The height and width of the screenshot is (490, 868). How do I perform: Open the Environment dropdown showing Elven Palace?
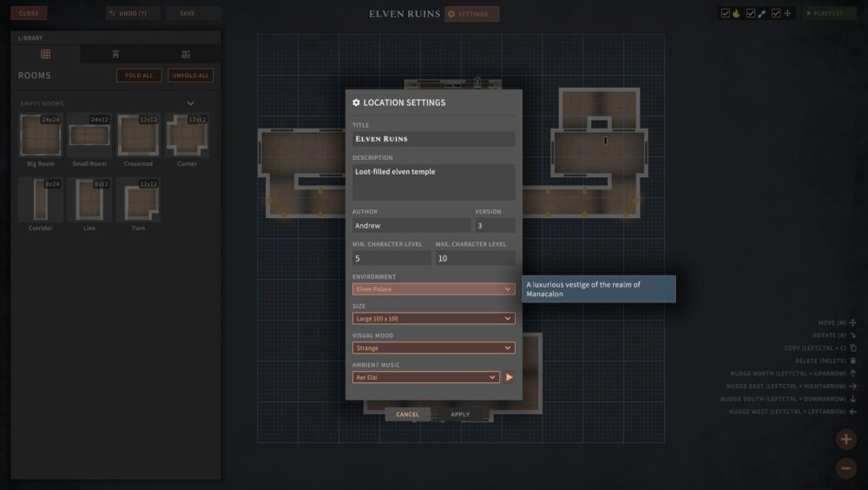(x=433, y=288)
